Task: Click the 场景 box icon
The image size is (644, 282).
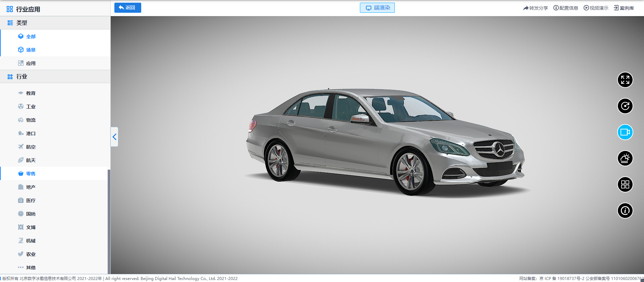Action: coord(21,50)
